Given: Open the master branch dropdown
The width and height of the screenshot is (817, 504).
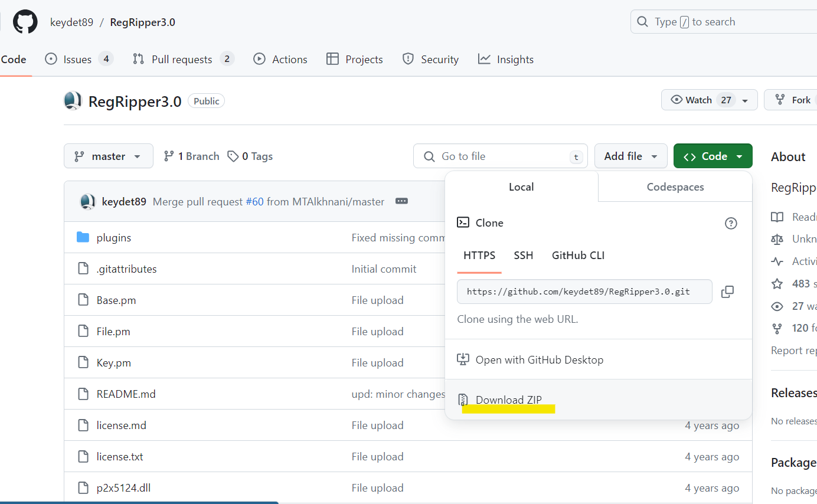Looking at the screenshot, I should [x=109, y=156].
